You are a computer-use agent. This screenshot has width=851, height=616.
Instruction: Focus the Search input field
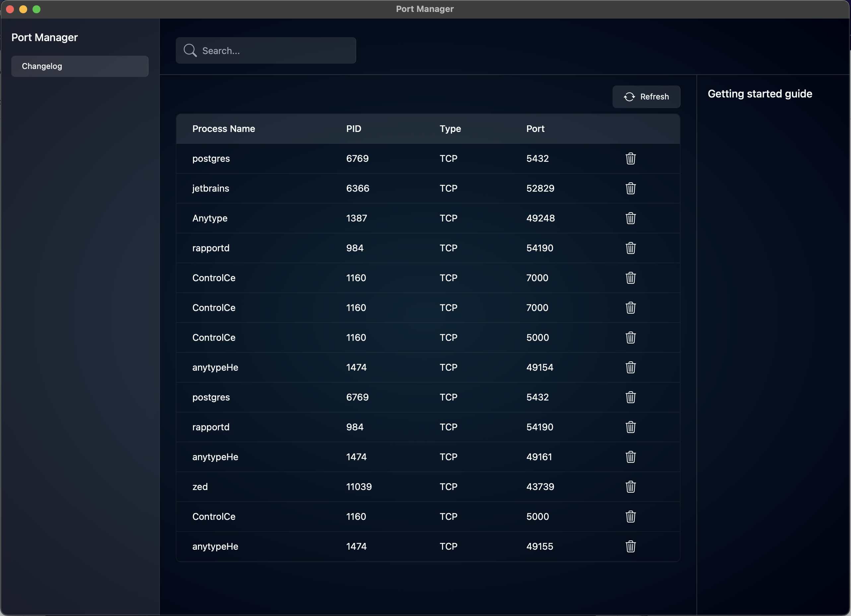click(x=276, y=51)
